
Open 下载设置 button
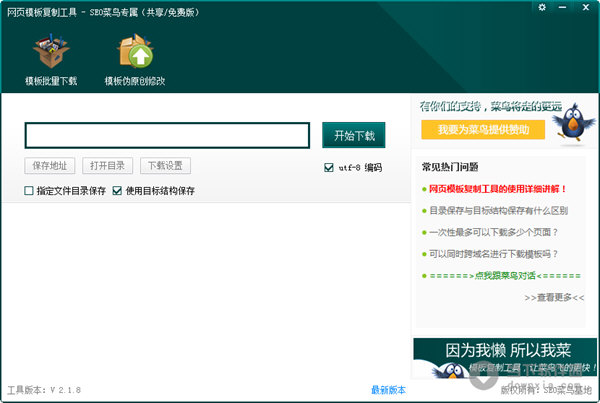tap(165, 166)
